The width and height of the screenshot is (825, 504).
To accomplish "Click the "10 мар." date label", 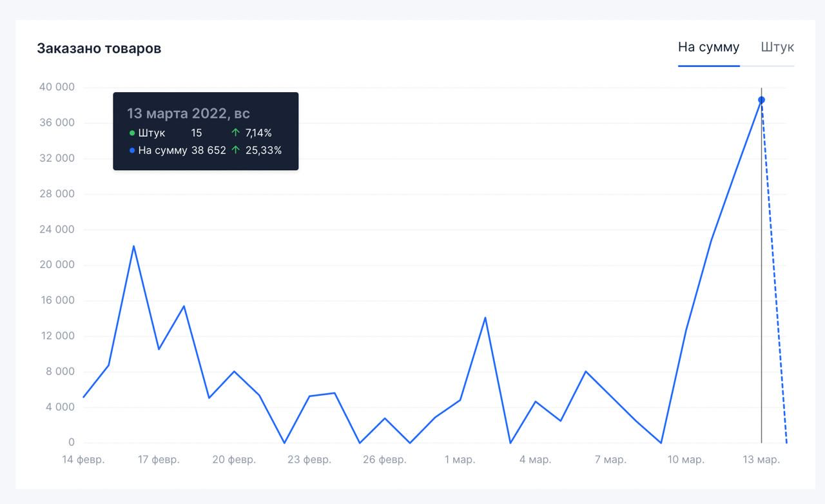I will coord(686,460).
